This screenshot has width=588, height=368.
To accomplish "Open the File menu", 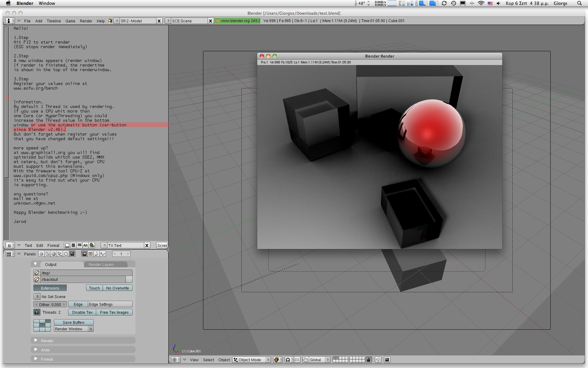I will tap(27, 21).
